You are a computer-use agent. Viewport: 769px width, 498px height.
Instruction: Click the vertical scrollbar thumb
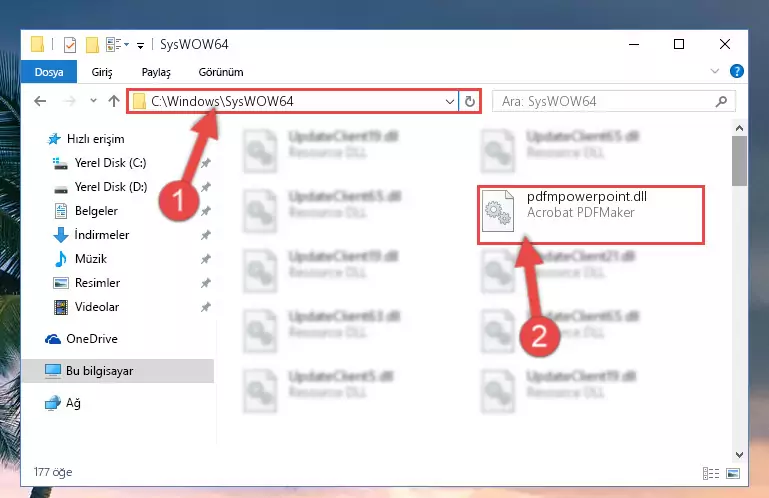tap(739, 161)
